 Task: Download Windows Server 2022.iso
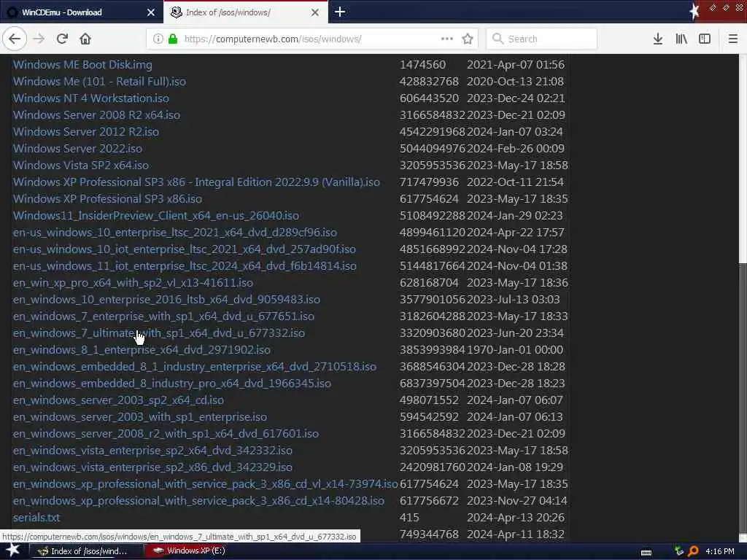pos(77,149)
